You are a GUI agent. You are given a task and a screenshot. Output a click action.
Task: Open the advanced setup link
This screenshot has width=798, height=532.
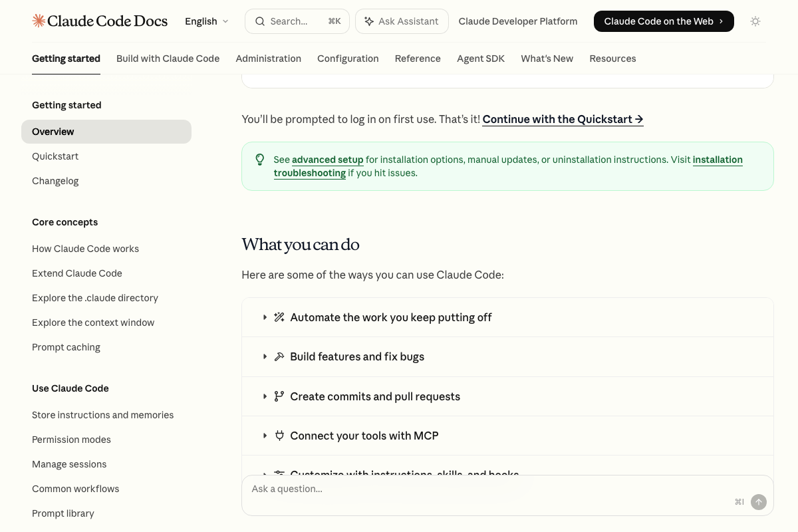pyautogui.click(x=327, y=160)
